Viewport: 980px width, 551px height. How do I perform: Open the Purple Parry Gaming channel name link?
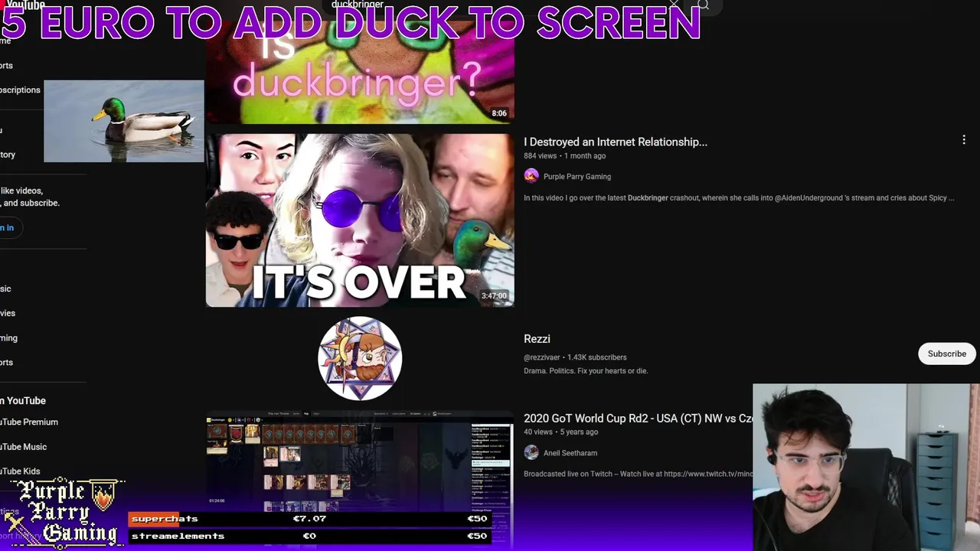pos(577,177)
